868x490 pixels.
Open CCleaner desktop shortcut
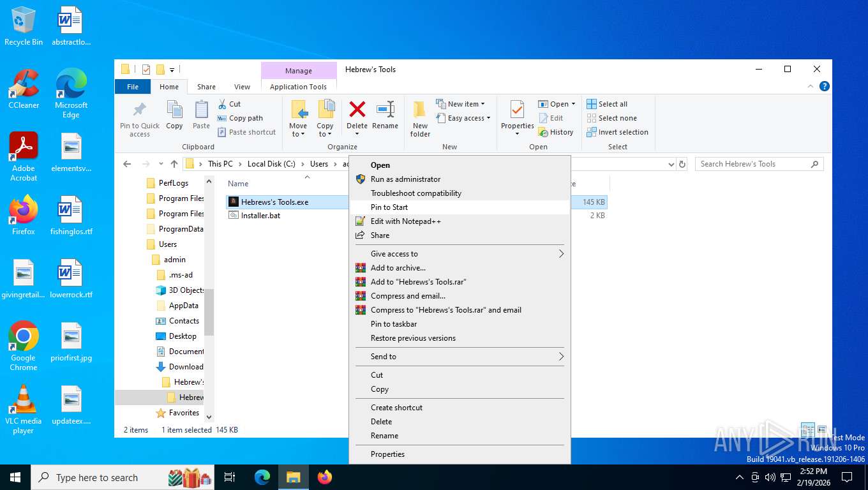(24, 90)
